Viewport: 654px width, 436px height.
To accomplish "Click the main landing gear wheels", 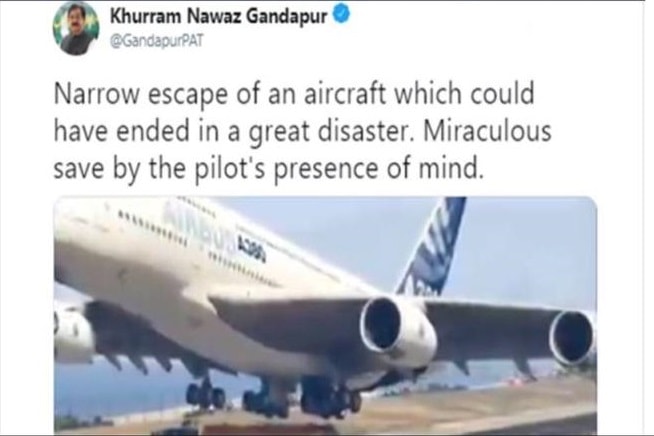I will [273, 398].
